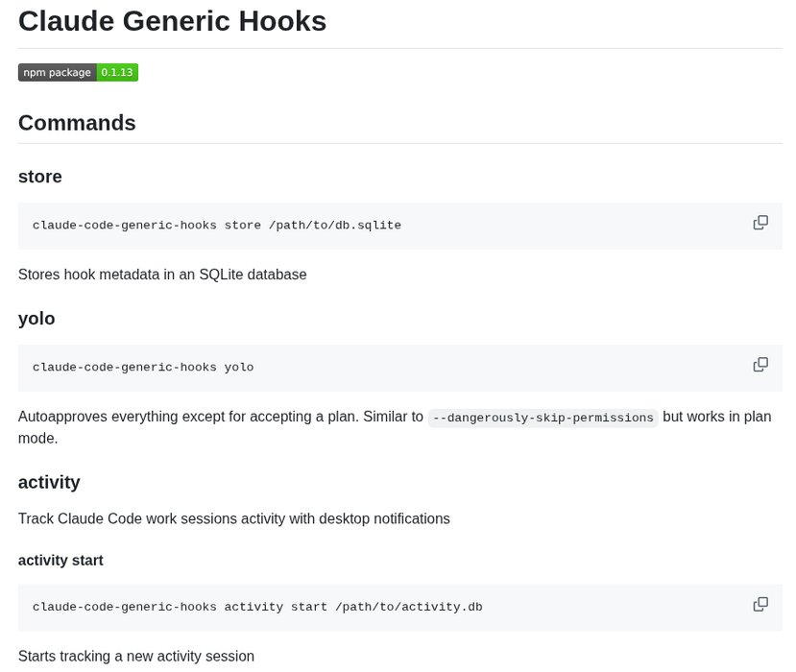Copy the store command to clipboard

tap(760, 223)
